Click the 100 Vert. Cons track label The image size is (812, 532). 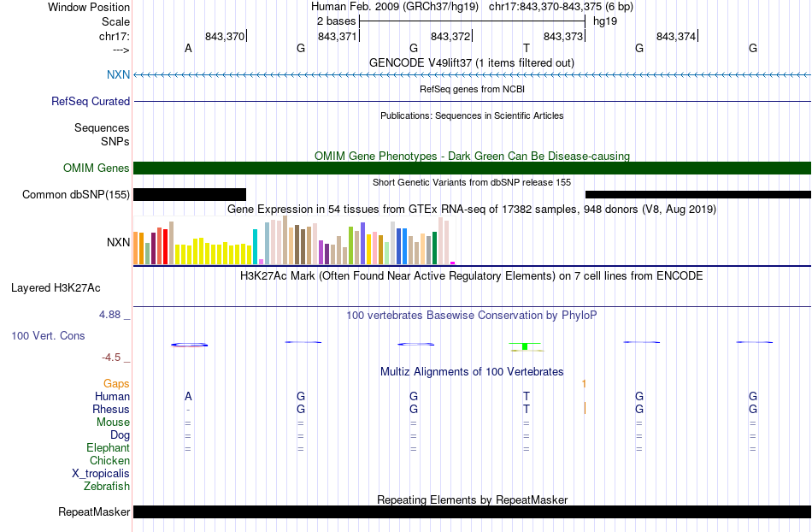coord(48,335)
